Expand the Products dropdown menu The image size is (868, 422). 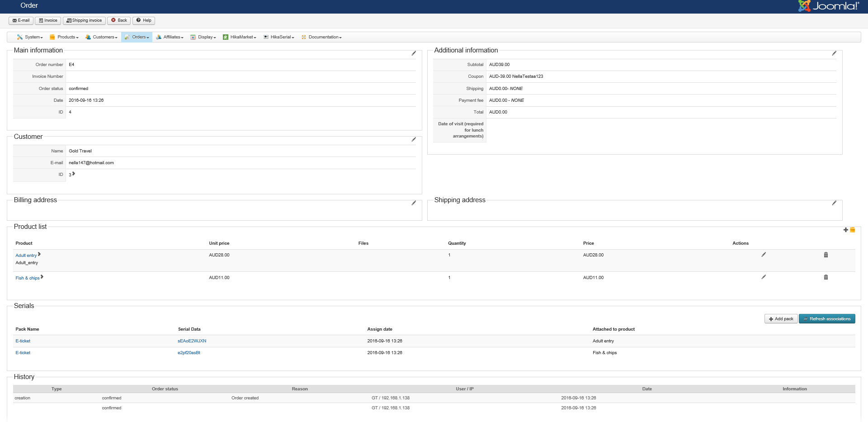[64, 37]
